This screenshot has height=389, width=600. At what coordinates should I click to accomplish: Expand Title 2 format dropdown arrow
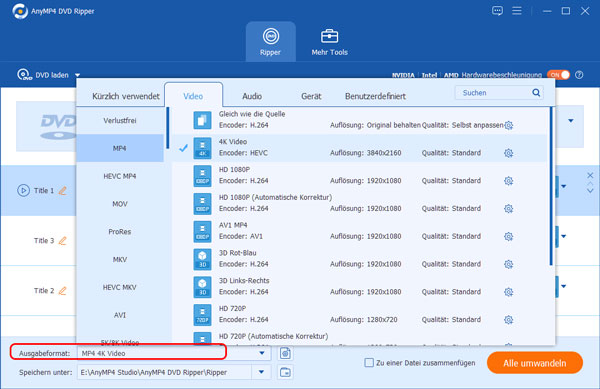pos(564,286)
